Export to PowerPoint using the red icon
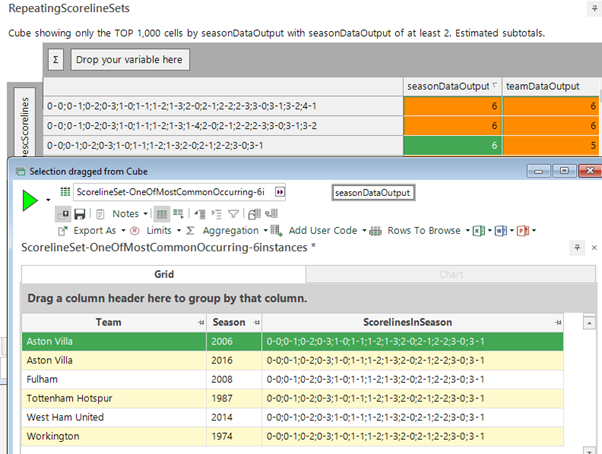 point(523,231)
